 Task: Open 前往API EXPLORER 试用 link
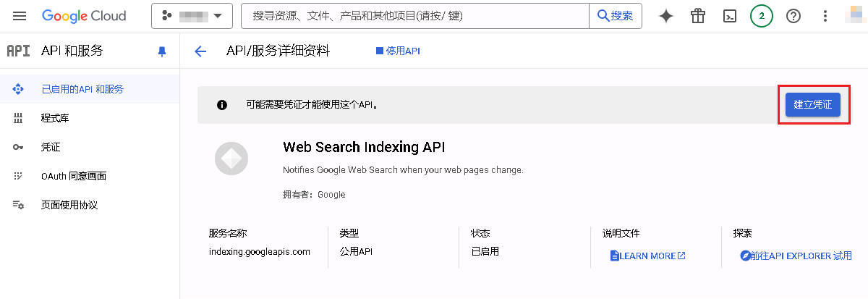[796, 256]
